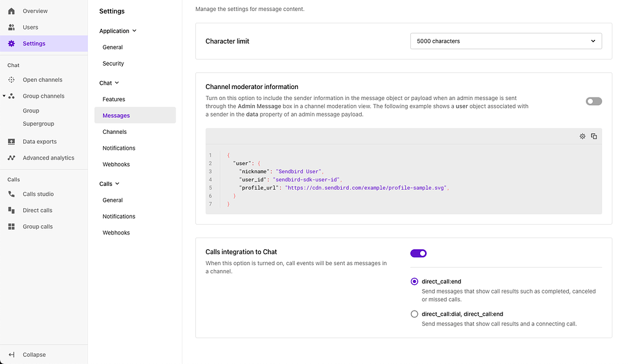Click the Group calls icon
Screen dimensions: 629x364
(10, 226)
